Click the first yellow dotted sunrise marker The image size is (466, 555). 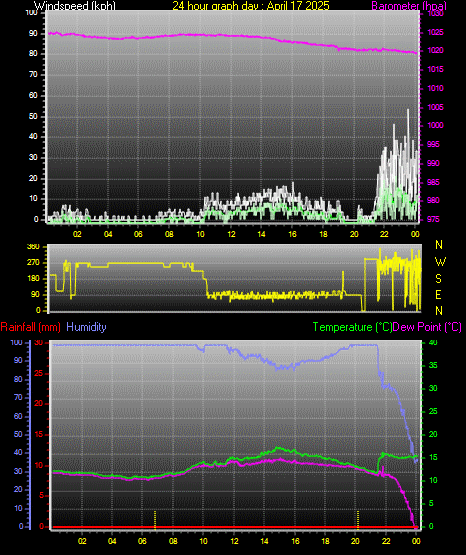click(155, 520)
